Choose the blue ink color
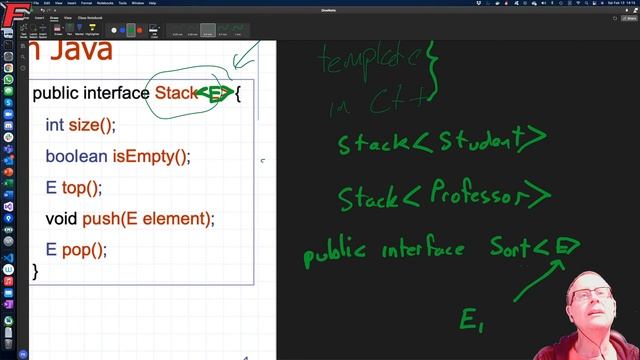Viewport: 640px width, 360px height. coord(122,30)
